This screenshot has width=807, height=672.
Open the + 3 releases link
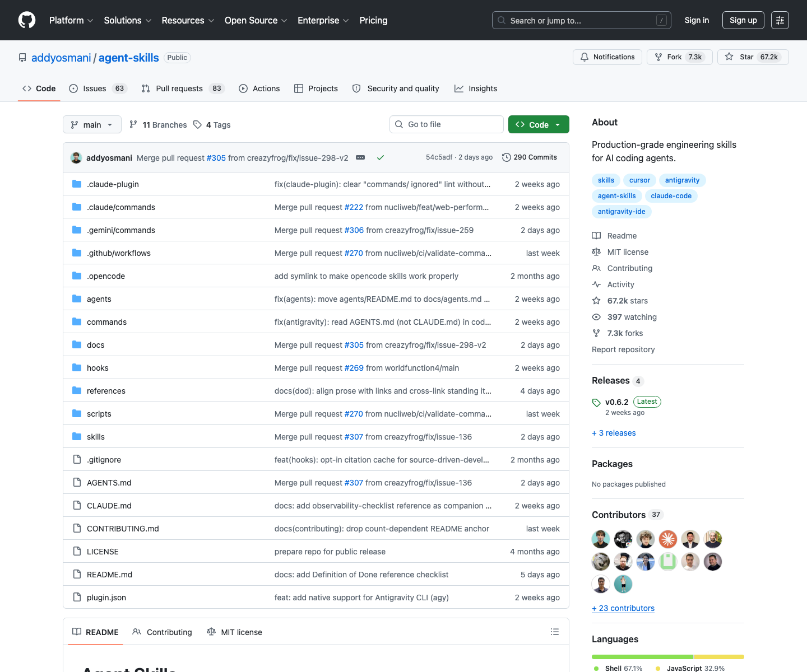click(614, 433)
